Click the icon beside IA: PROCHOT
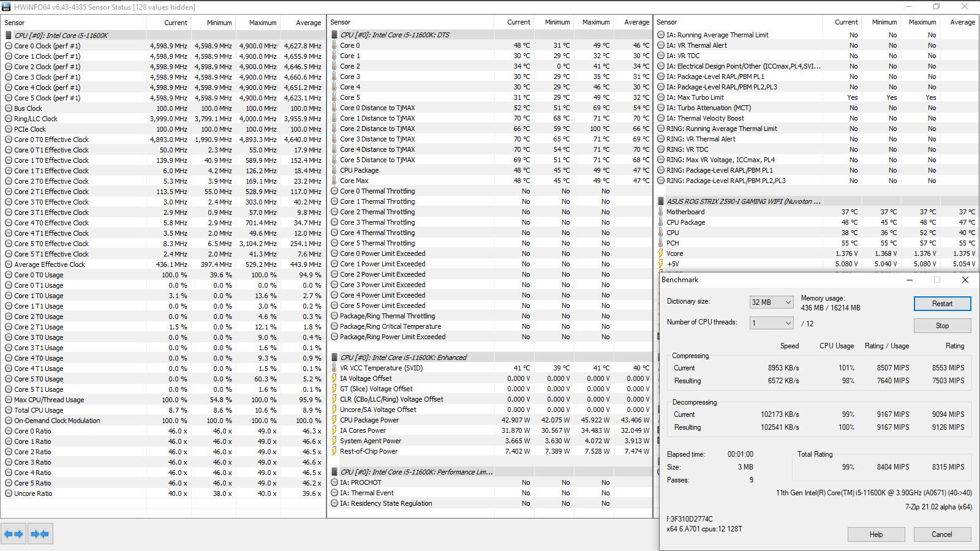The height and width of the screenshot is (551, 980). pos(334,482)
